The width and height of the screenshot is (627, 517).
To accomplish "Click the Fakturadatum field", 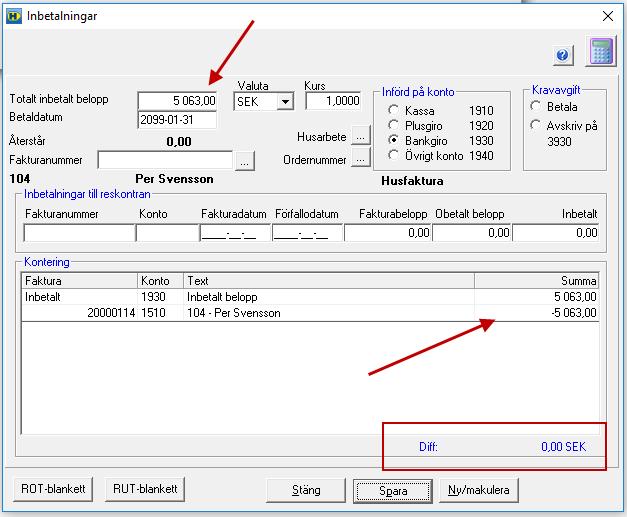I will (236, 233).
